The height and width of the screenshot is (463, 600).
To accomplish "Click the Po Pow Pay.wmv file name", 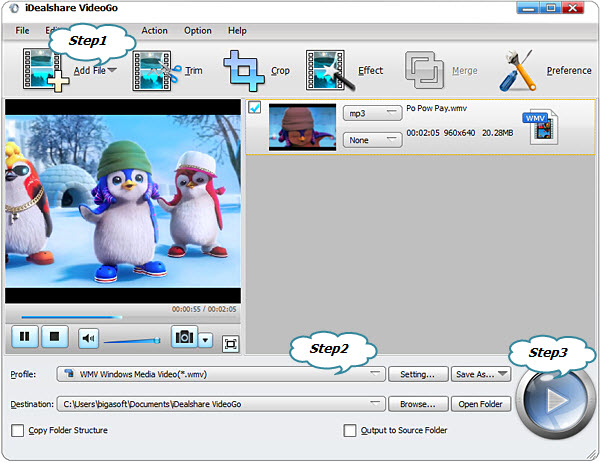I will (437, 108).
